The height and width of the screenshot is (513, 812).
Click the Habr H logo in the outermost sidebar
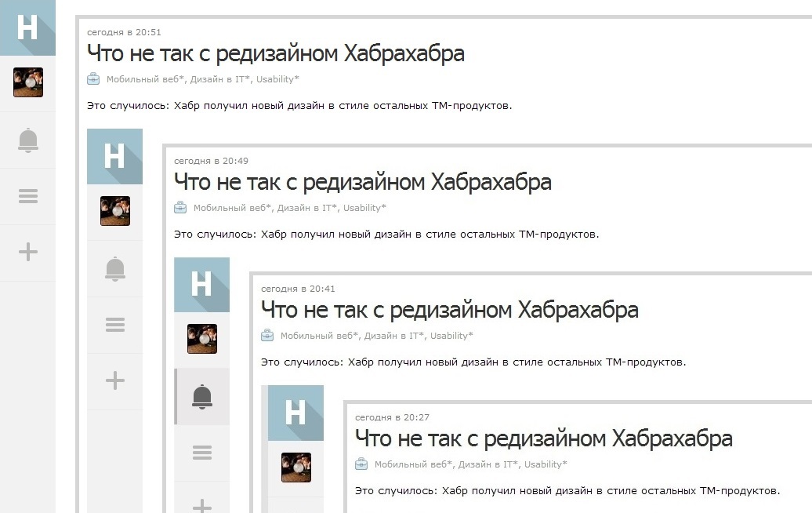click(27, 27)
